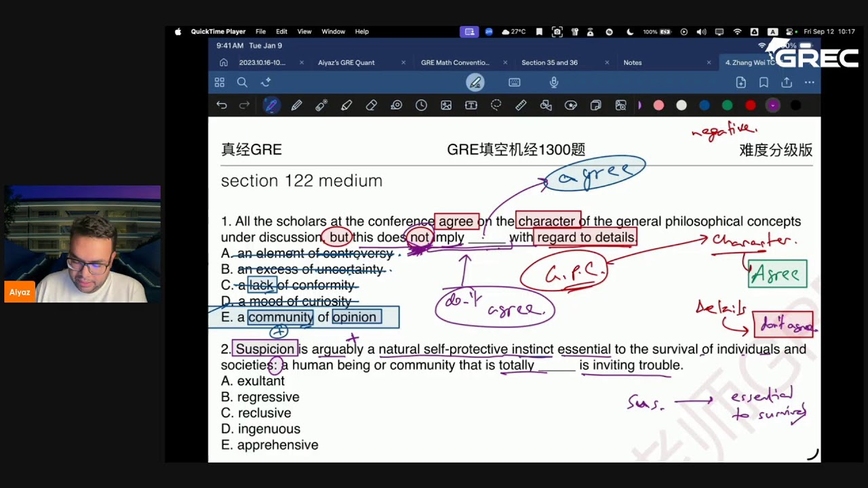Toggle the highlighted pen mode button

475,83
